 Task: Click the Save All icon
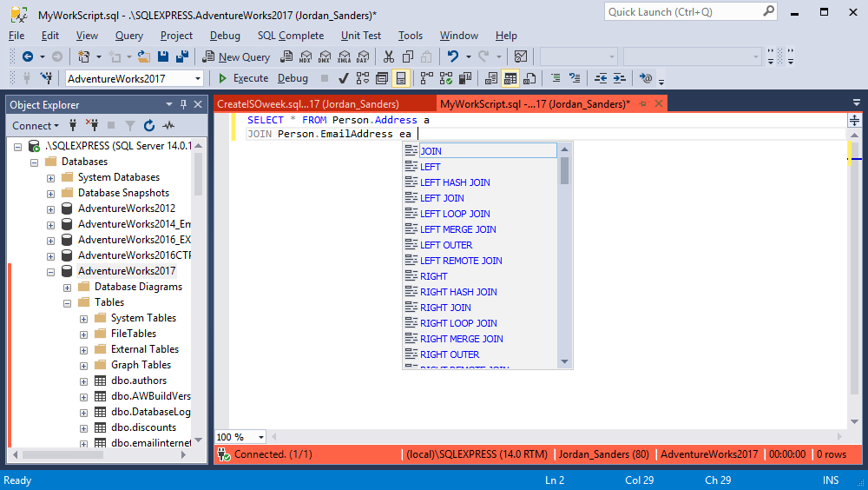(x=181, y=56)
